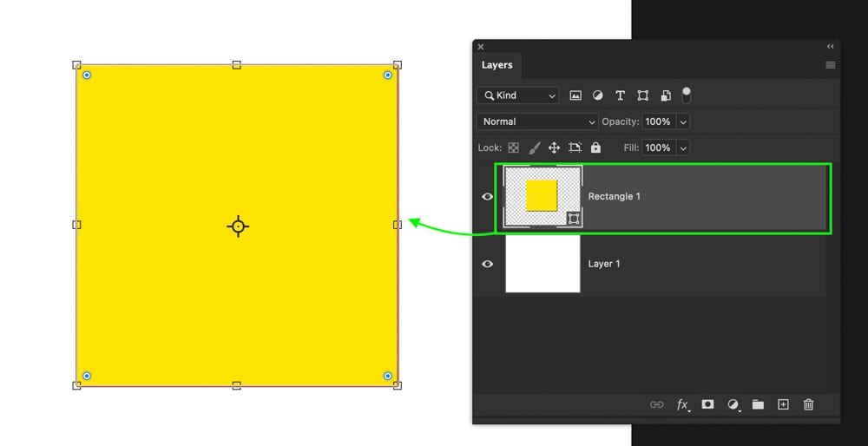Filter for shape layers icon
Viewport: 868px width, 446px height.
(642, 95)
